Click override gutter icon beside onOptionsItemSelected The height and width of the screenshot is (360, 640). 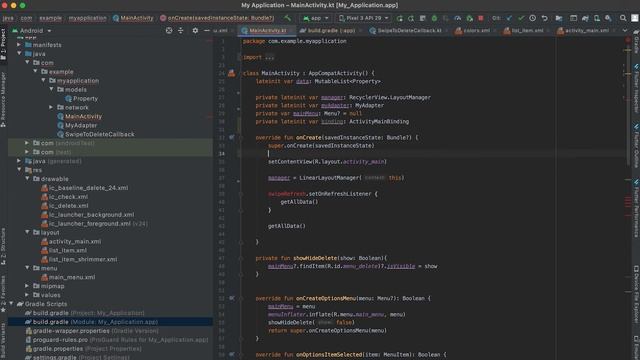pos(231,355)
